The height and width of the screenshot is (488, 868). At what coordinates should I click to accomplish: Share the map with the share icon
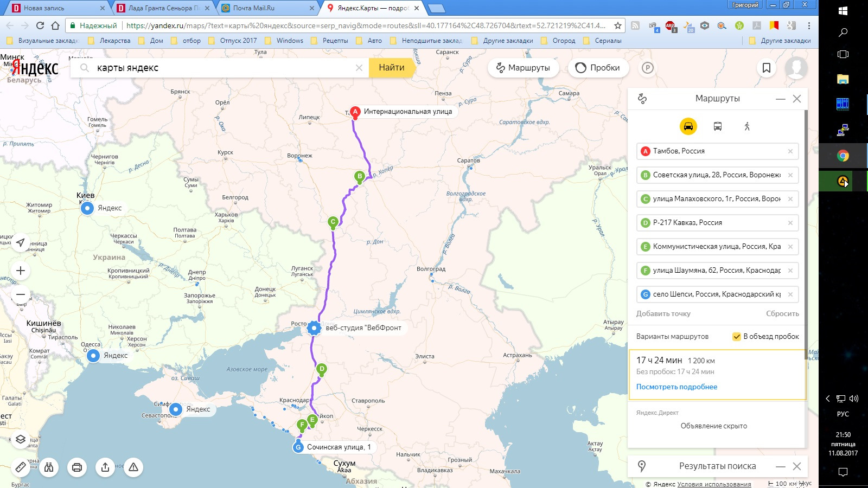[x=105, y=467]
